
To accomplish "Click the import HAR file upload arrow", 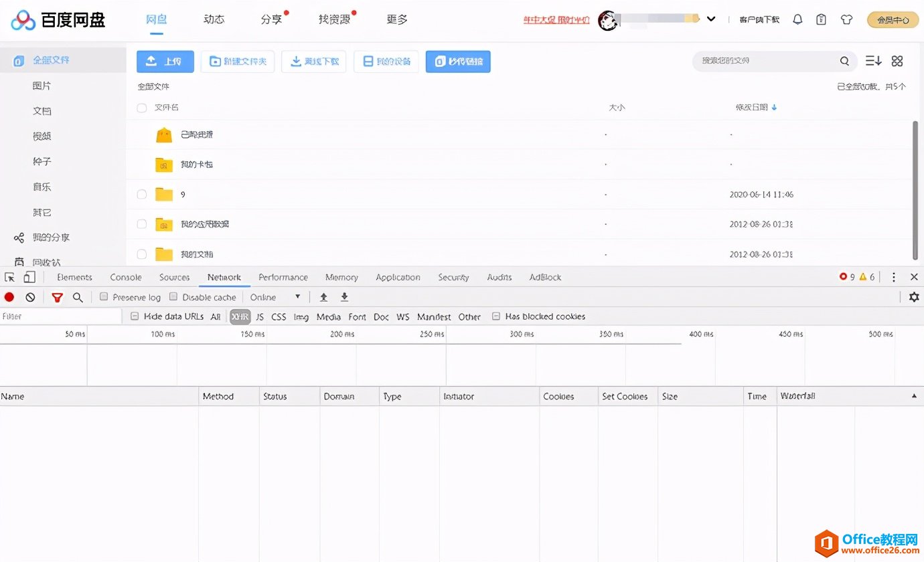I will point(323,297).
